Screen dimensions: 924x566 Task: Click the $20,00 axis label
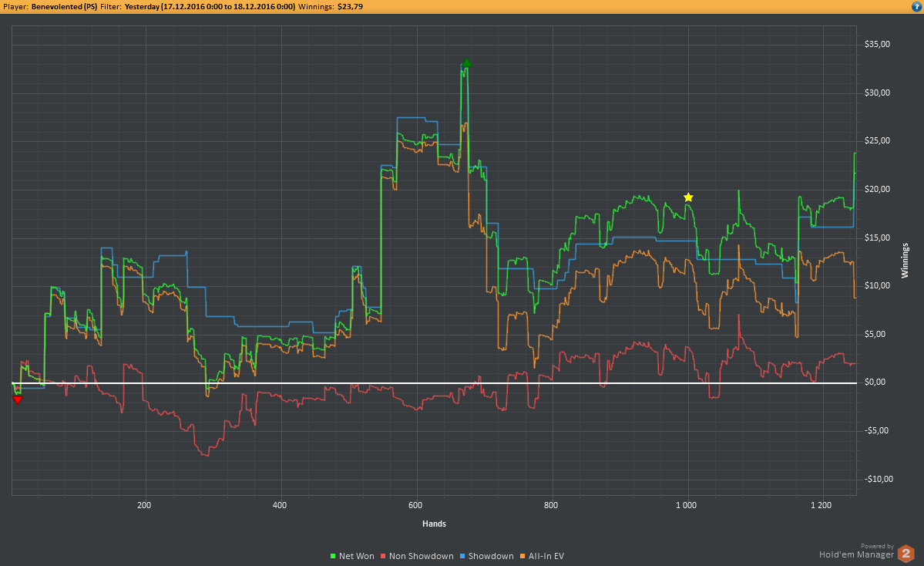pyautogui.click(x=878, y=189)
